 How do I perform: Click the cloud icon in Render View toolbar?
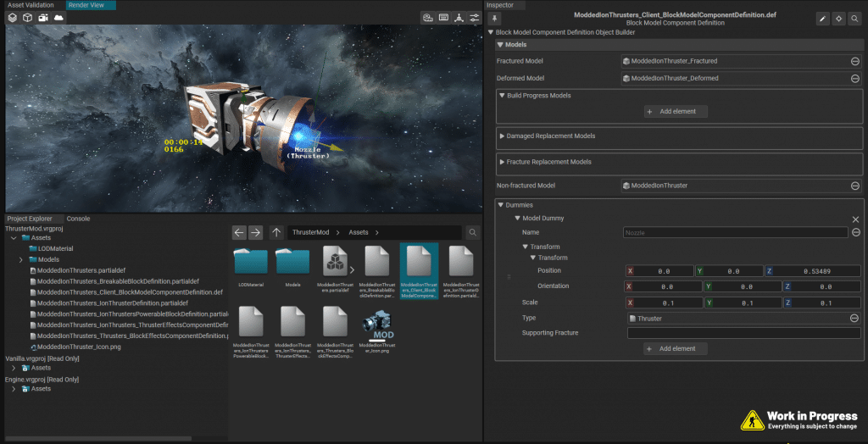click(58, 18)
